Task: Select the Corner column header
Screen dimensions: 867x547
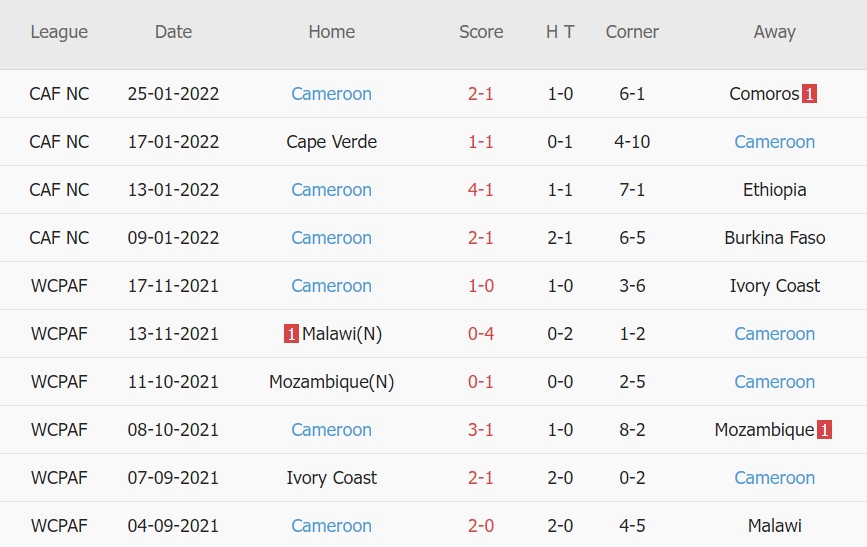Action: [632, 32]
